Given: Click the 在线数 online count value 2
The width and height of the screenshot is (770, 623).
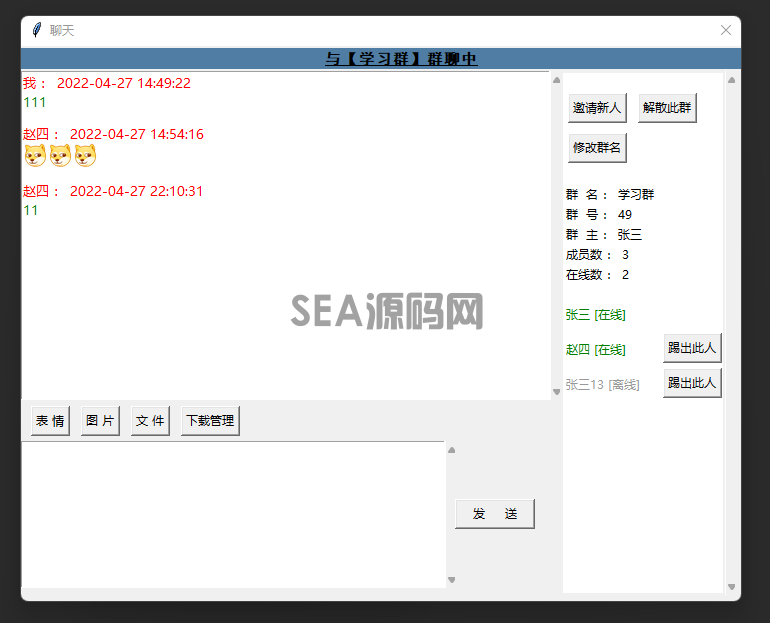Looking at the screenshot, I should point(625,274).
